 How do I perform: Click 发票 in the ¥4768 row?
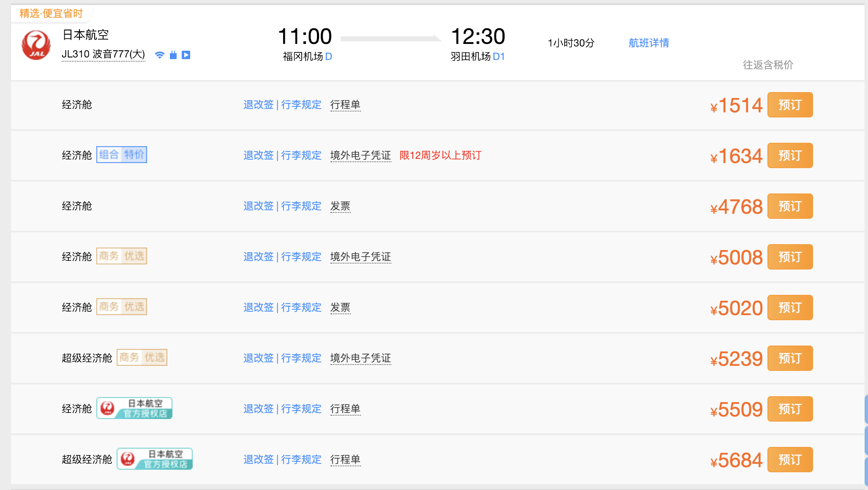340,206
